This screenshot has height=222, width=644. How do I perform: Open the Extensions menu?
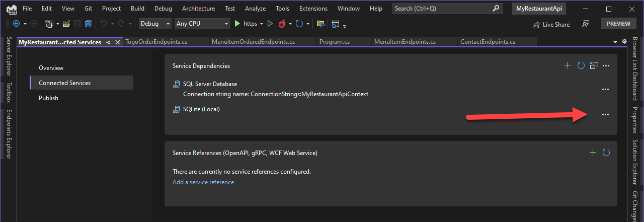pyautogui.click(x=313, y=9)
